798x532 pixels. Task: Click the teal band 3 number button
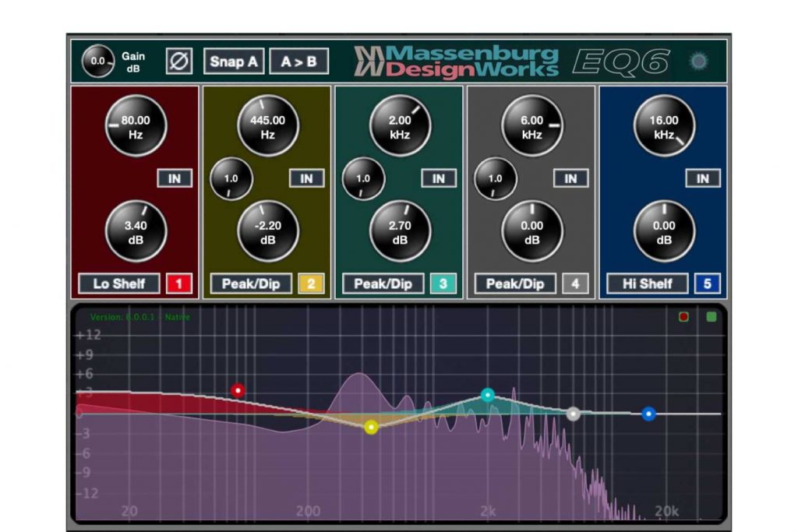click(443, 284)
